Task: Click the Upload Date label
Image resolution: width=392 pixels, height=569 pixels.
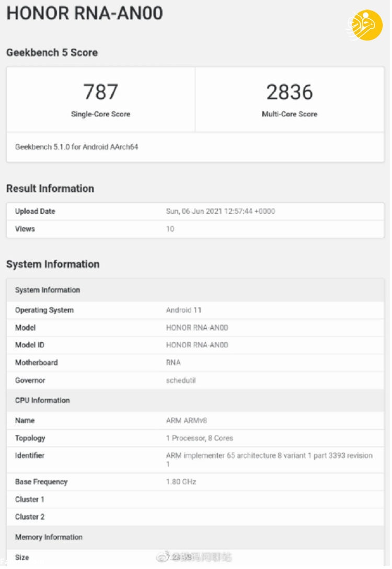Action: point(35,211)
